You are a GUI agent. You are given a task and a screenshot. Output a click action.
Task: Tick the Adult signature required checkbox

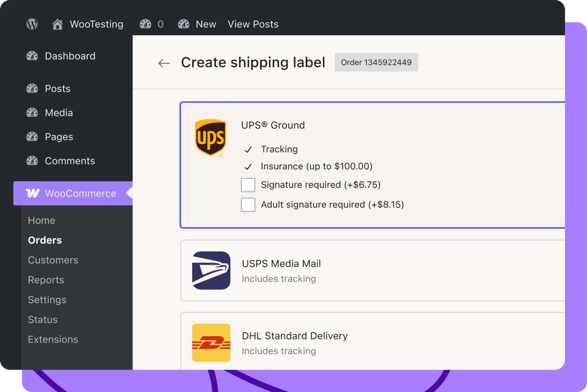[x=248, y=205]
